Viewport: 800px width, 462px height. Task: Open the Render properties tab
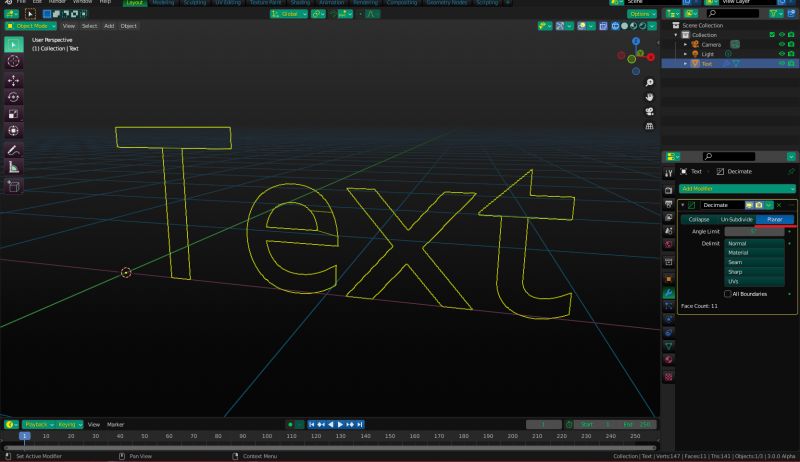point(668,191)
